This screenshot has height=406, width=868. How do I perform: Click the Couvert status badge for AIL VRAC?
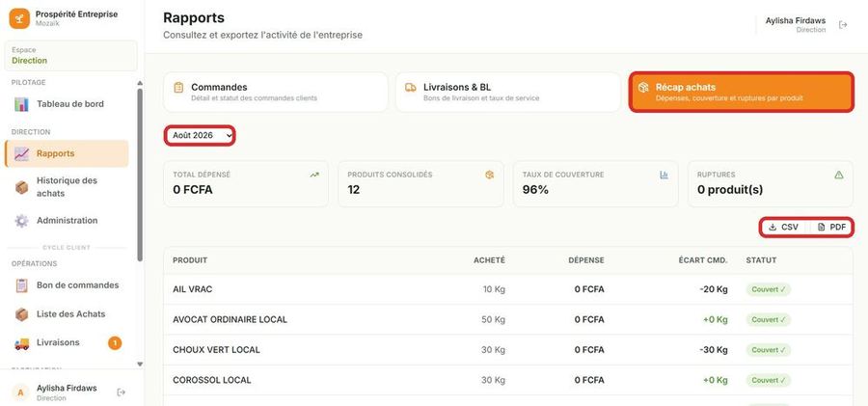(769, 289)
